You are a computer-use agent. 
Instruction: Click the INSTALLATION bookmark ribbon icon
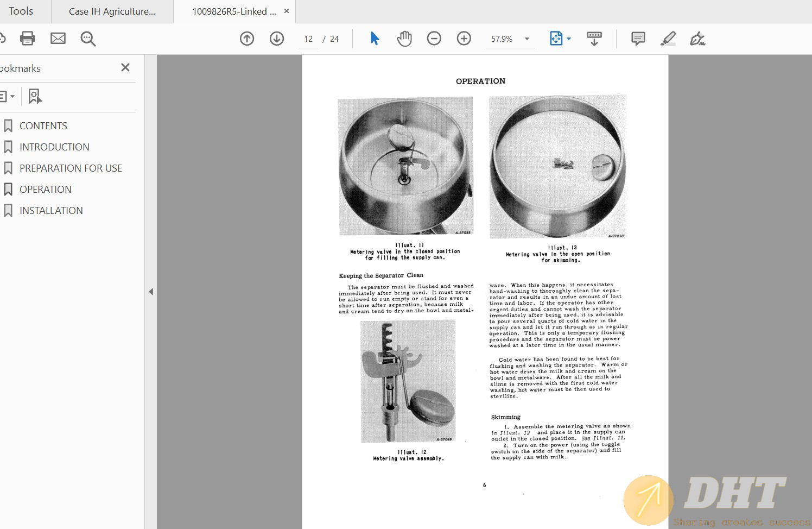[x=8, y=211]
